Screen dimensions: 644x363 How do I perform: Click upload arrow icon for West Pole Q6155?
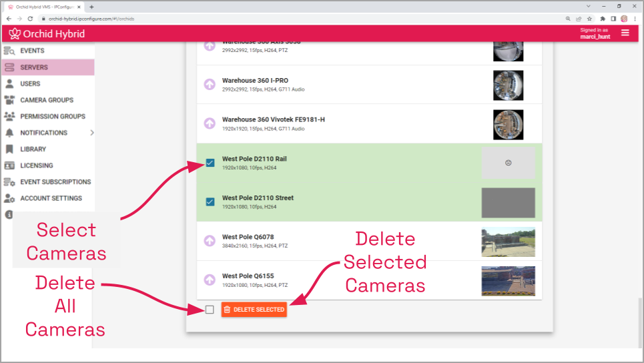210,280
